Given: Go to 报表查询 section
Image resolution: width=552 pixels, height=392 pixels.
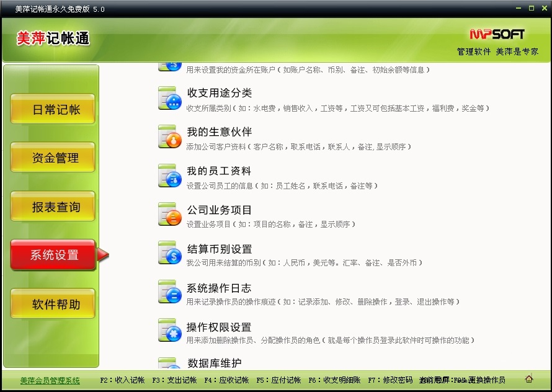Looking at the screenshot, I should click(x=53, y=207).
